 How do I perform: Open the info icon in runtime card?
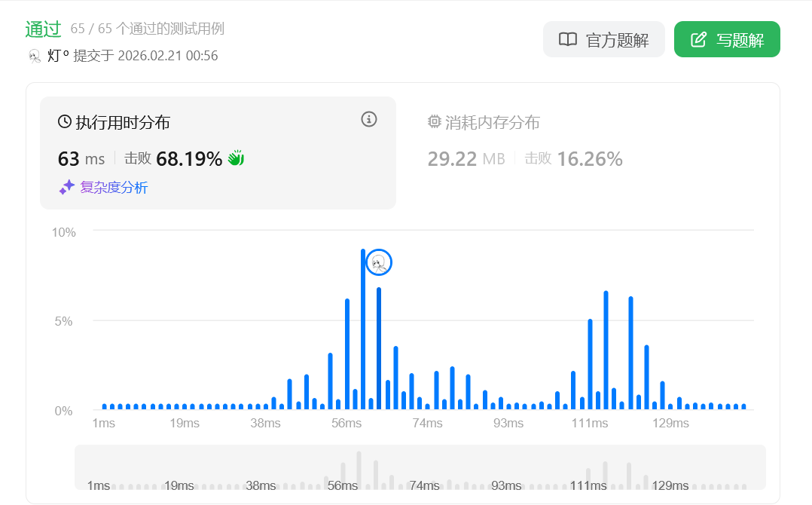(368, 119)
